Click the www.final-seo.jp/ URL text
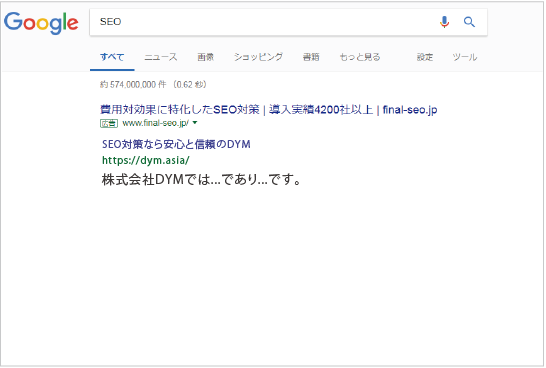Viewport: 546px width, 368px height. [156, 123]
